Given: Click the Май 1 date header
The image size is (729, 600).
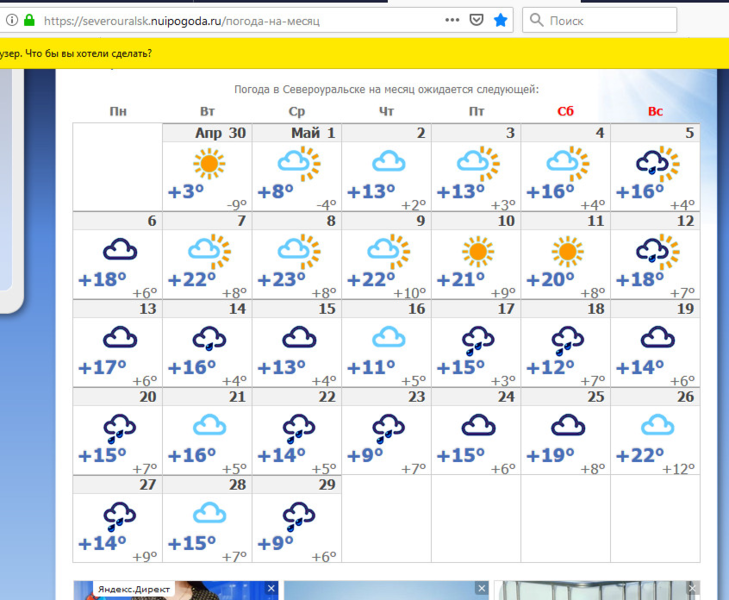Looking at the screenshot, I should (313, 133).
